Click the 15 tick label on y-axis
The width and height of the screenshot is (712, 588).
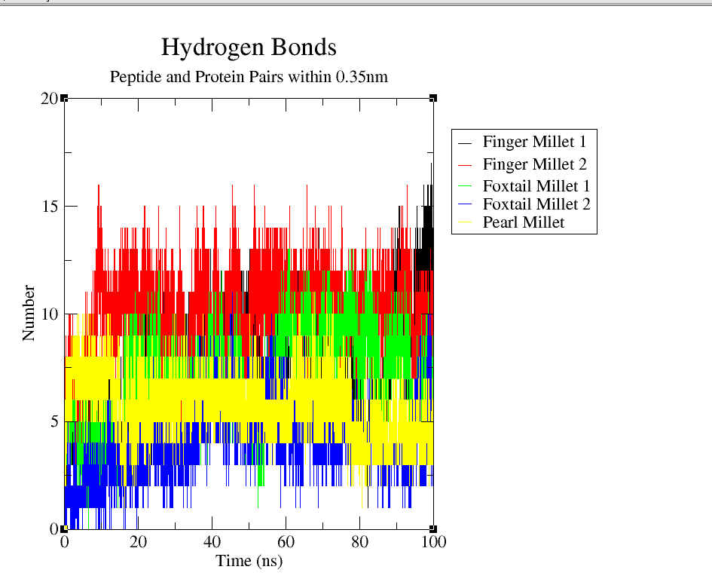[x=48, y=207]
